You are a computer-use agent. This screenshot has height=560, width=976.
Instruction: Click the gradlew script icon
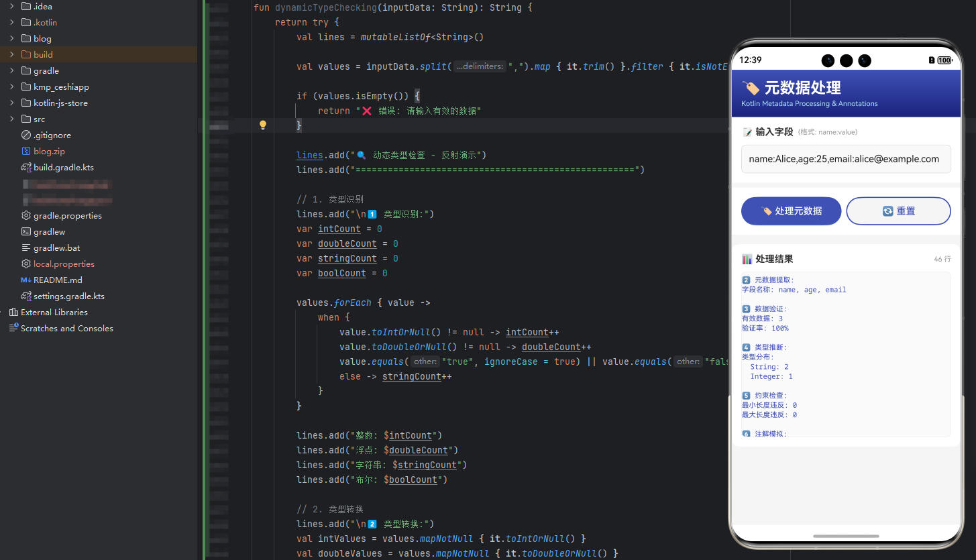(x=26, y=231)
